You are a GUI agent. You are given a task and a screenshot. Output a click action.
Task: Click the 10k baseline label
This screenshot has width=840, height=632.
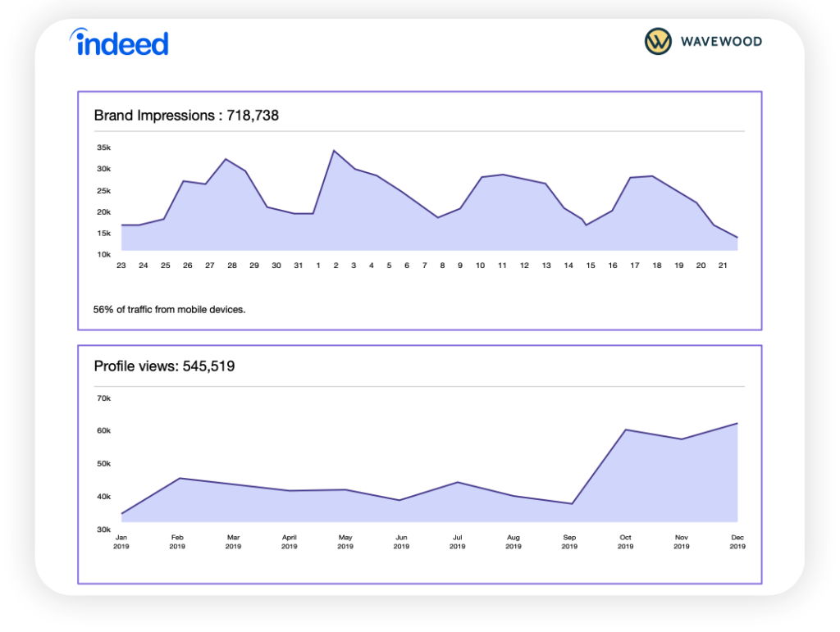point(103,254)
